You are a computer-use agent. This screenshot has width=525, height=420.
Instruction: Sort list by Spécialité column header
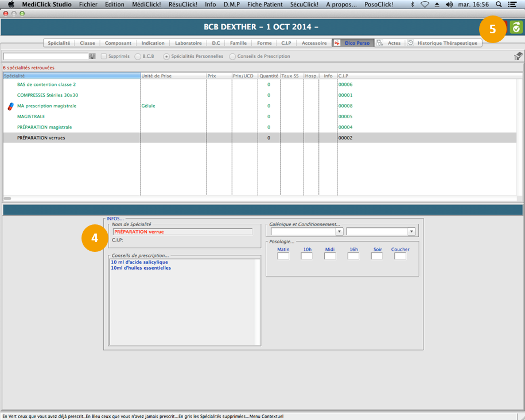click(x=72, y=76)
